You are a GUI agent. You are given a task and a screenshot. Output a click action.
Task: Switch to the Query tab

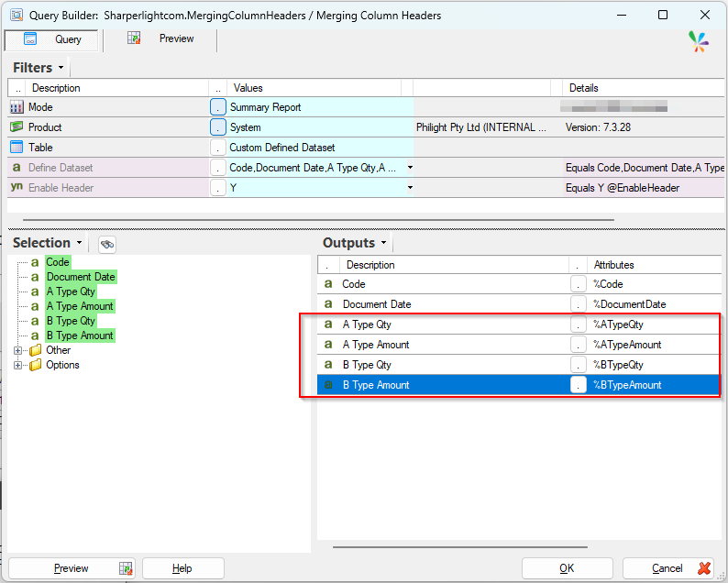coord(51,40)
